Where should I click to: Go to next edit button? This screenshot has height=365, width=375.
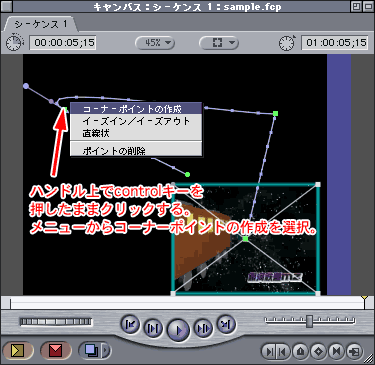tap(226, 324)
